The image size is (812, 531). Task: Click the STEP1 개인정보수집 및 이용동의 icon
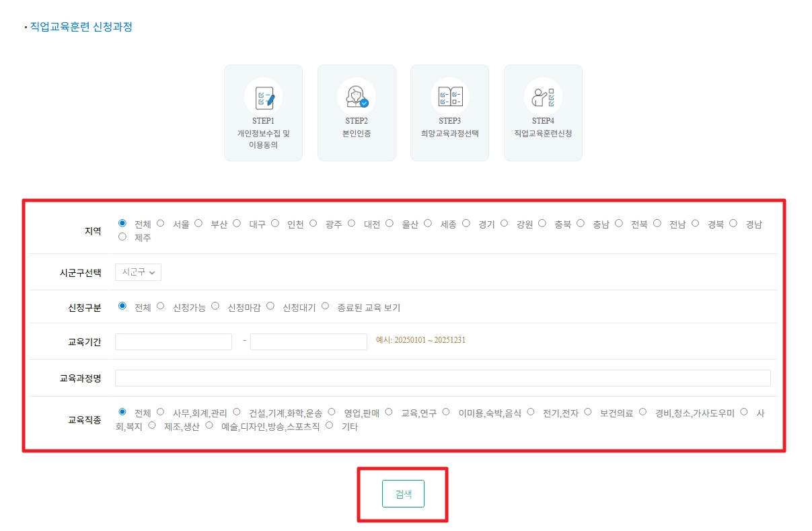click(263, 94)
